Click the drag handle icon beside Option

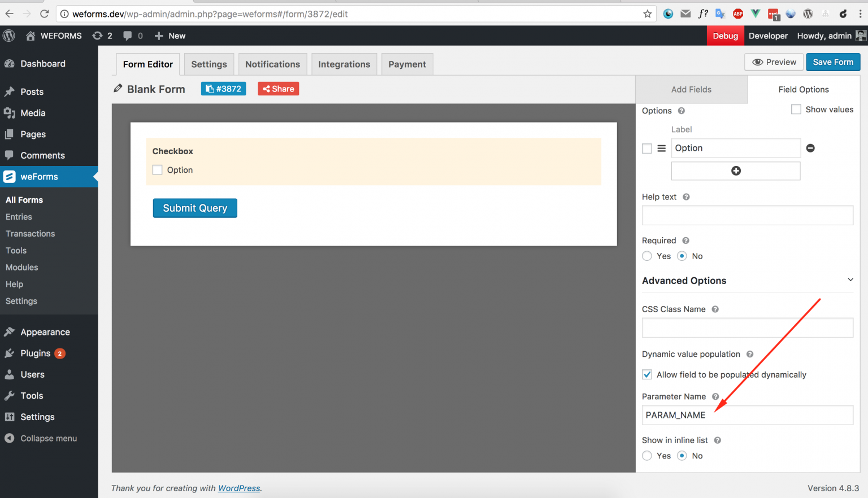(x=662, y=148)
